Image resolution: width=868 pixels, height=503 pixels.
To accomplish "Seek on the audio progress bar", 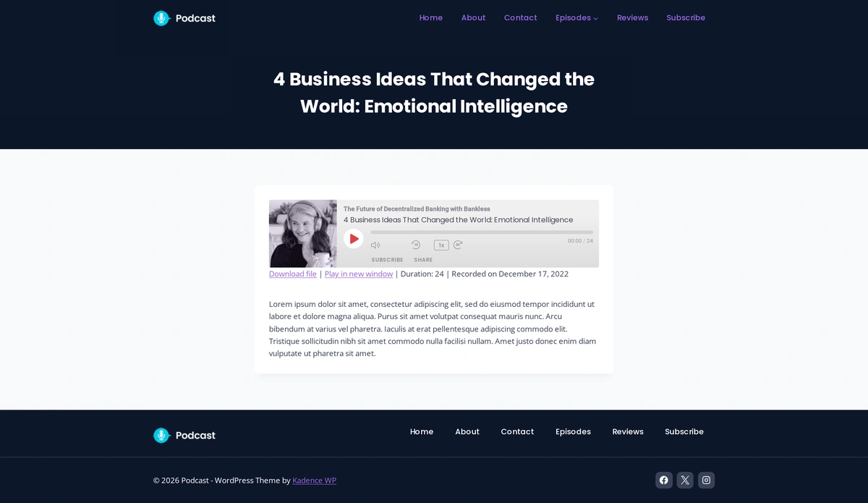I will (x=481, y=232).
